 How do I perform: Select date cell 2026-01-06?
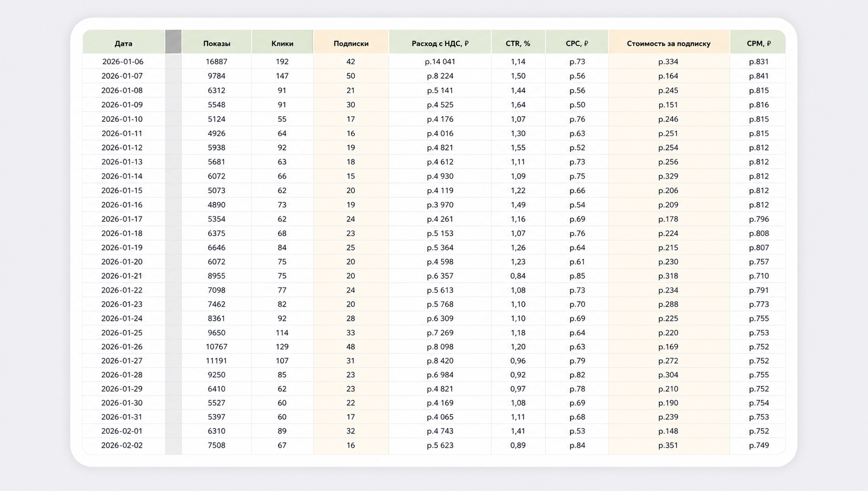coord(123,61)
